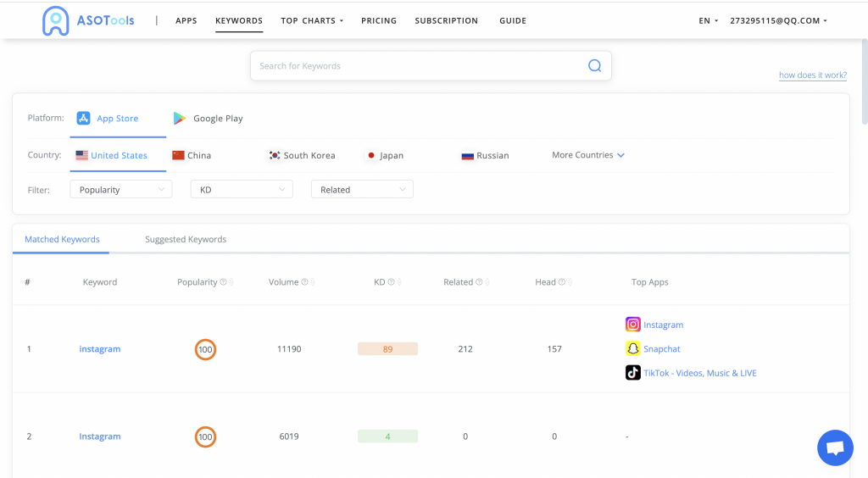
Task: Click the Related value 212
Action: click(x=465, y=349)
